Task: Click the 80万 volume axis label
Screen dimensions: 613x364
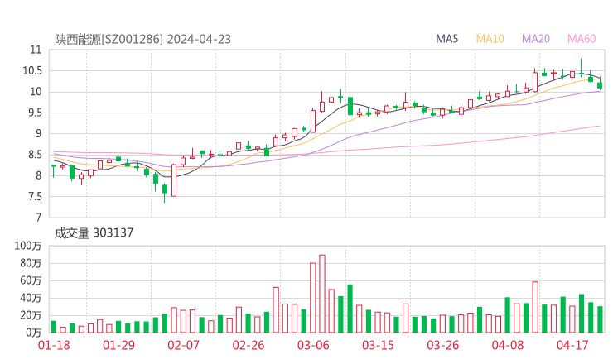Action: tap(31, 263)
